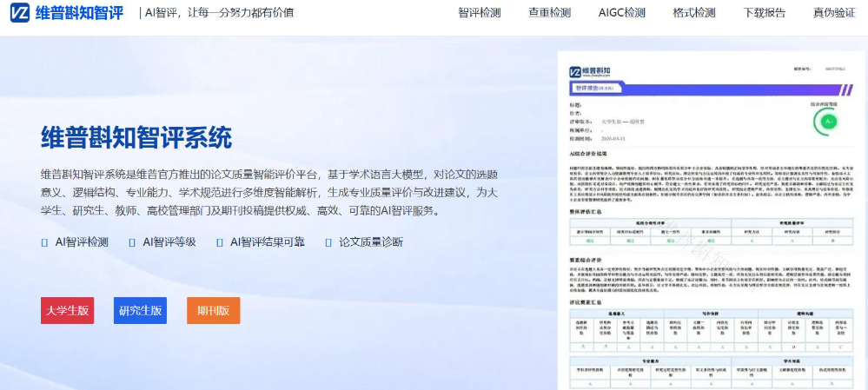Click the 维普斟知 logo inside the report
868x390 pixels.
(x=590, y=71)
